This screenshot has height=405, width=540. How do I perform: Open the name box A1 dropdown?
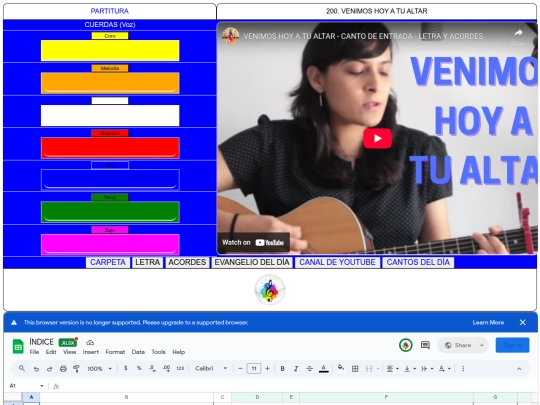pyautogui.click(x=42, y=386)
